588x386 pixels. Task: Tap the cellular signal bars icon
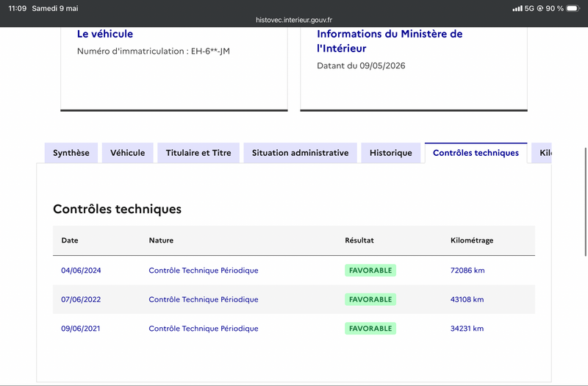point(517,8)
